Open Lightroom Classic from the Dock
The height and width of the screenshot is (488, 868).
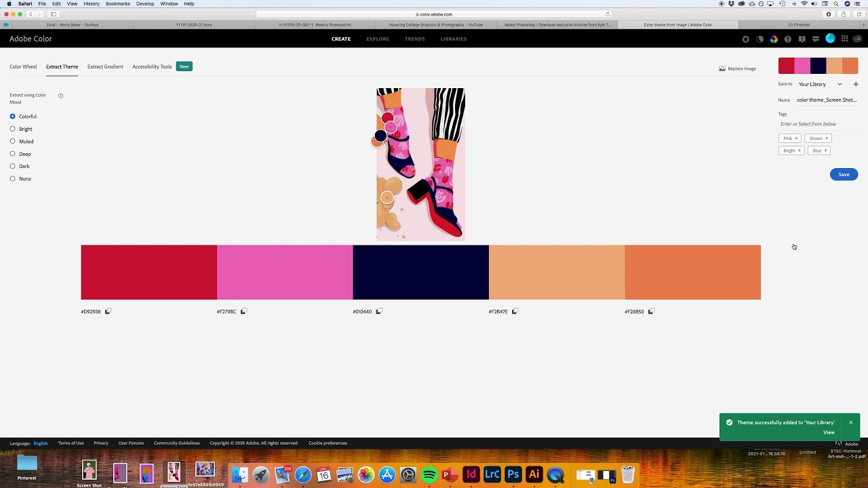pyautogui.click(x=492, y=474)
